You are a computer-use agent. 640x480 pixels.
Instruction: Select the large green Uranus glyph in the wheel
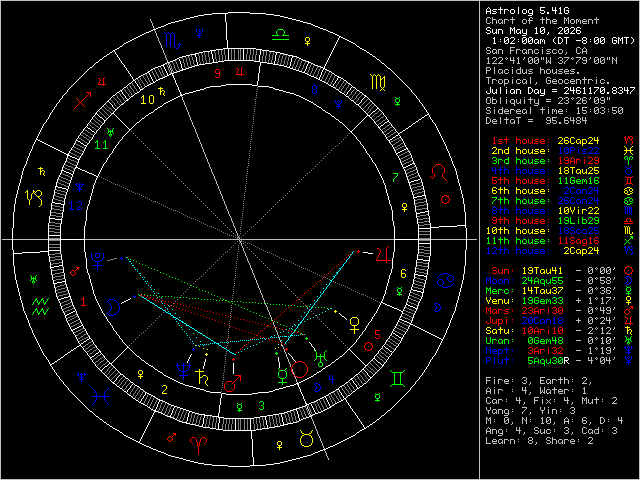(x=320, y=358)
